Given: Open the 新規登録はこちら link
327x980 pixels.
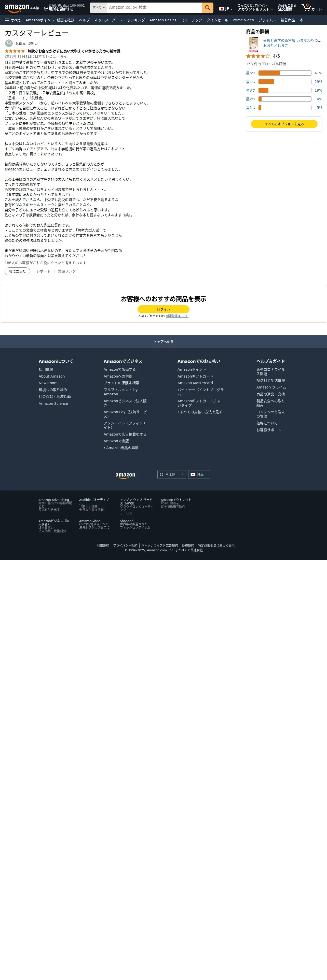Looking at the screenshot, I should [177, 316].
